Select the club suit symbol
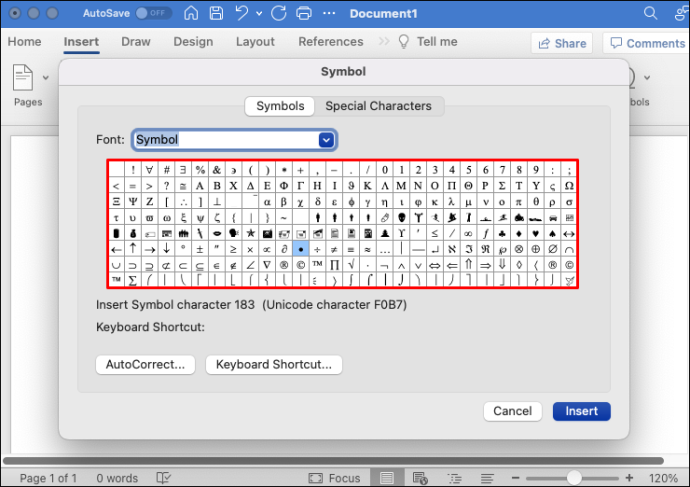Viewport: 690px width, 487px height. (502, 234)
